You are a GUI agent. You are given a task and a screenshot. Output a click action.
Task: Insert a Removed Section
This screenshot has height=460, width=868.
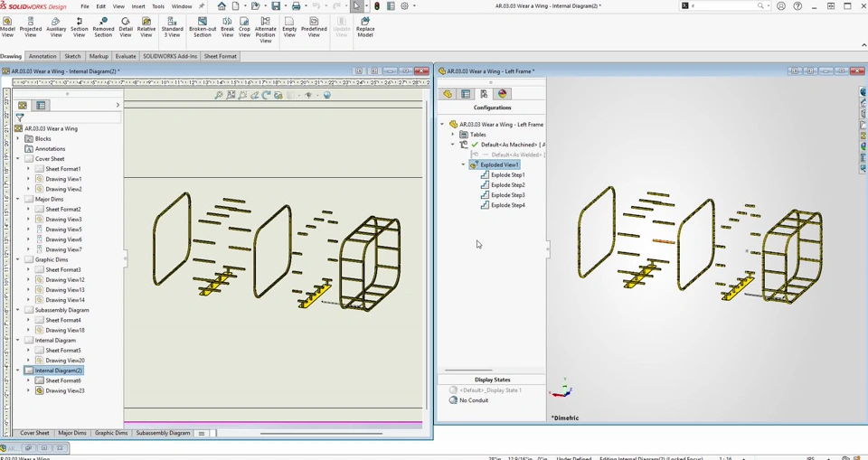[103, 26]
